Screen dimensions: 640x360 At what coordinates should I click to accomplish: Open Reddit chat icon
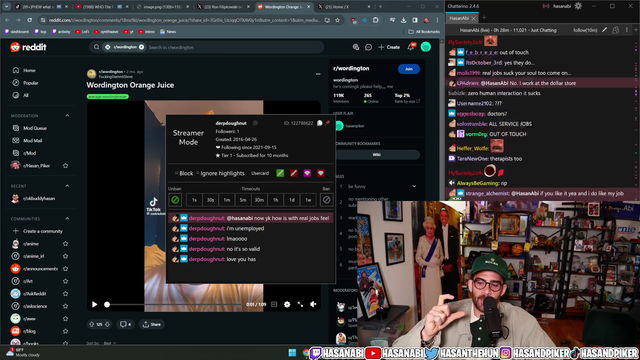(x=369, y=47)
